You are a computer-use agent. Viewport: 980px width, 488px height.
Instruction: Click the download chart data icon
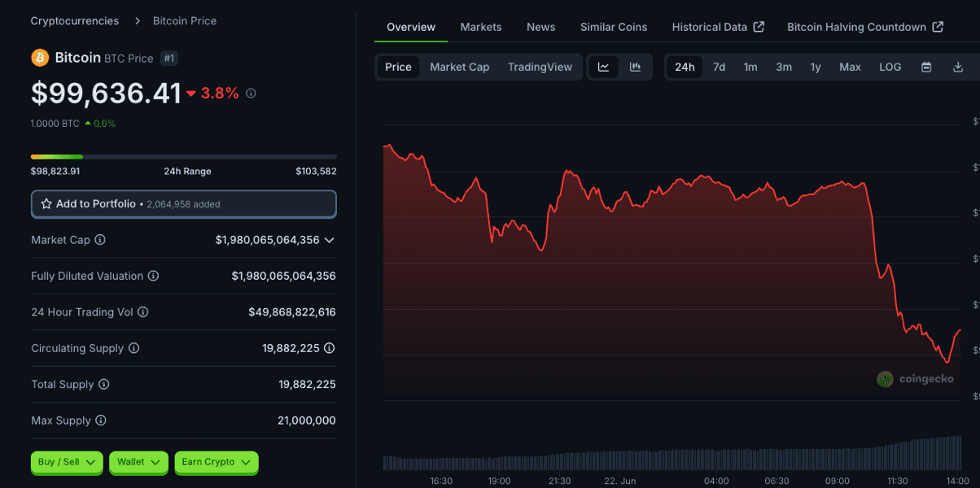[x=958, y=67]
